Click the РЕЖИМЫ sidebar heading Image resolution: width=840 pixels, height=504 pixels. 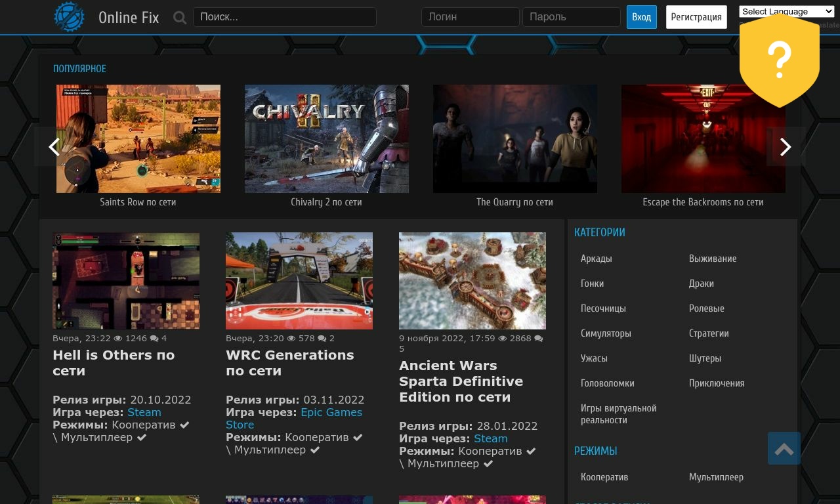[x=596, y=451]
